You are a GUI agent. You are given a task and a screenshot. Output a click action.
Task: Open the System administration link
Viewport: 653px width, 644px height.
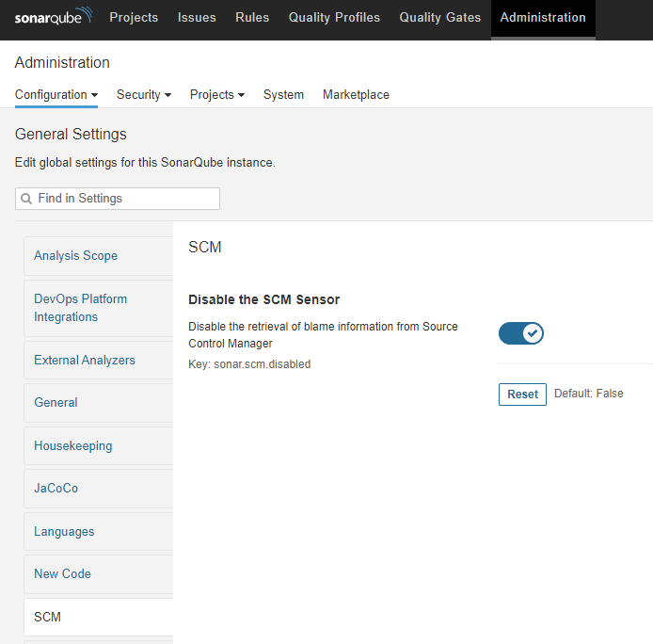[283, 94]
